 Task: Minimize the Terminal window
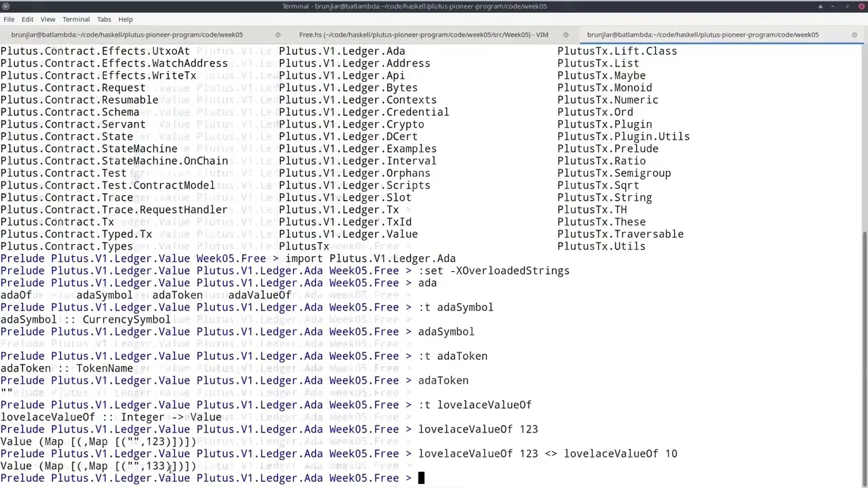(x=834, y=6)
